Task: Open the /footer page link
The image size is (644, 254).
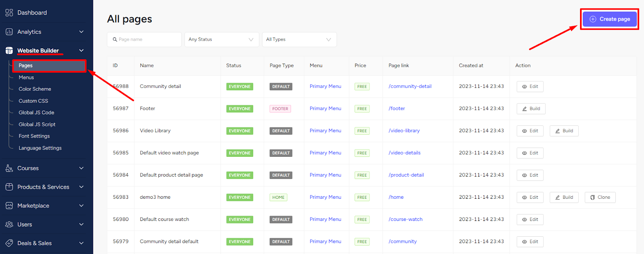Action: point(396,108)
